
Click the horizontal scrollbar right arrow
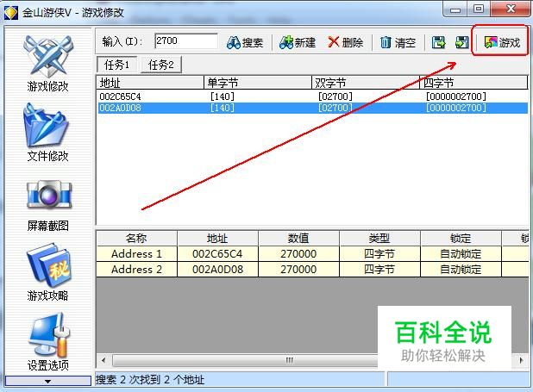521,360
